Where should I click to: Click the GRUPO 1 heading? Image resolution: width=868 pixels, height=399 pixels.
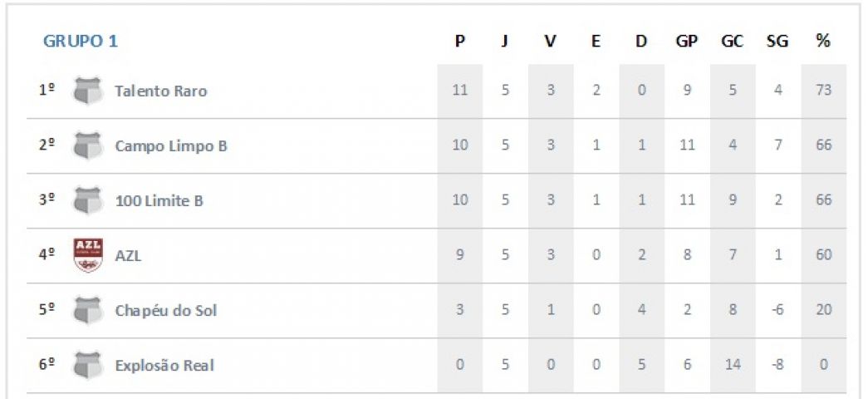pyautogui.click(x=81, y=42)
